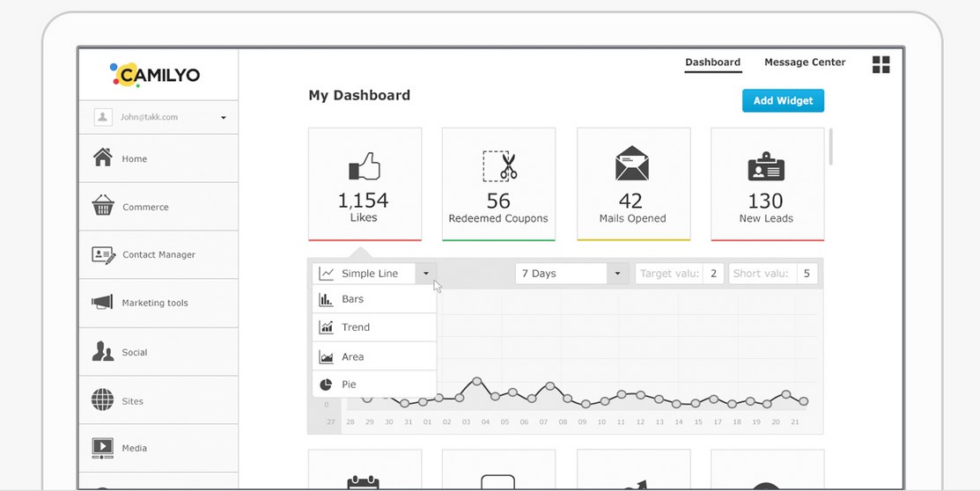Click the Media monitor icon

coord(102,448)
